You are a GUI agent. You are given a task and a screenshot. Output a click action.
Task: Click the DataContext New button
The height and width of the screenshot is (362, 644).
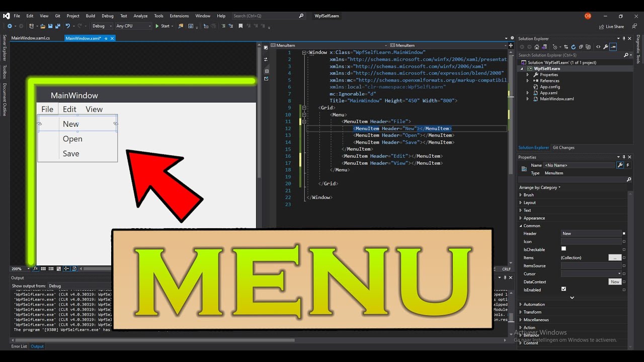(x=615, y=282)
